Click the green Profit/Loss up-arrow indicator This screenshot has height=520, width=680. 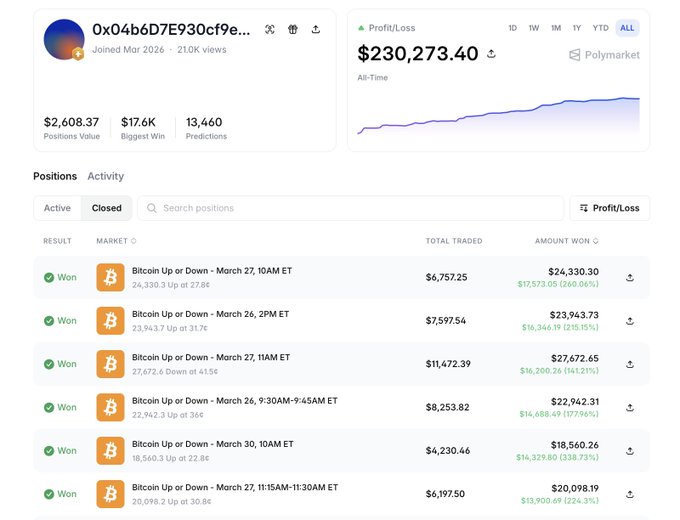pyautogui.click(x=361, y=28)
